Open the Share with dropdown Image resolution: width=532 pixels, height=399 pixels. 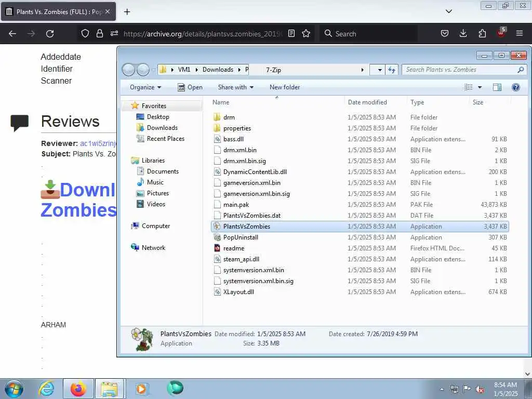[x=235, y=87]
